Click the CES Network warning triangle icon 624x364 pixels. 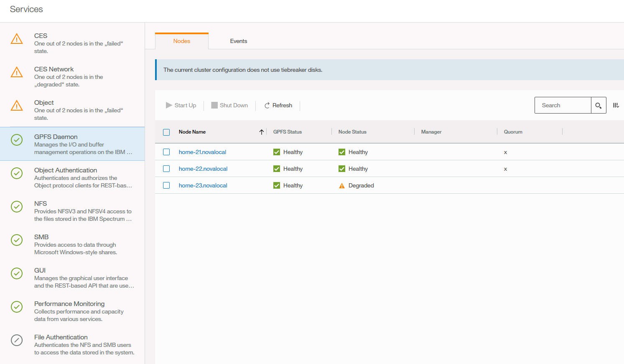[x=17, y=72]
